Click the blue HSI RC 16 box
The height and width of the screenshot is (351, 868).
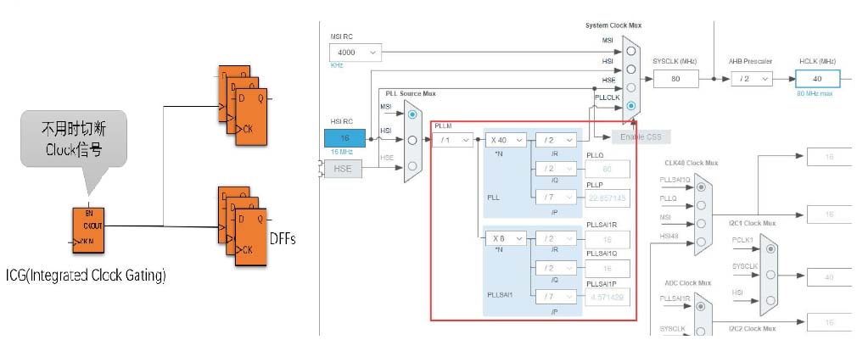[x=344, y=137]
